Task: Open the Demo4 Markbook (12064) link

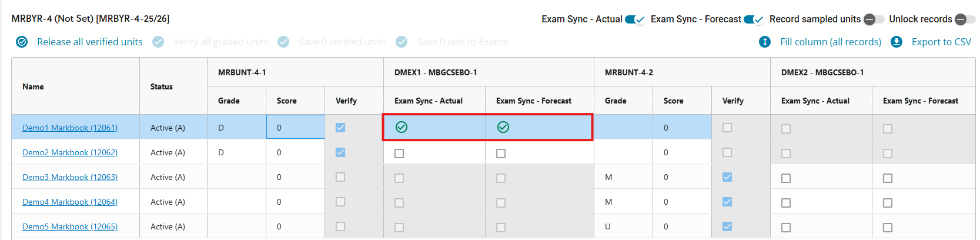Action: pyautogui.click(x=70, y=202)
